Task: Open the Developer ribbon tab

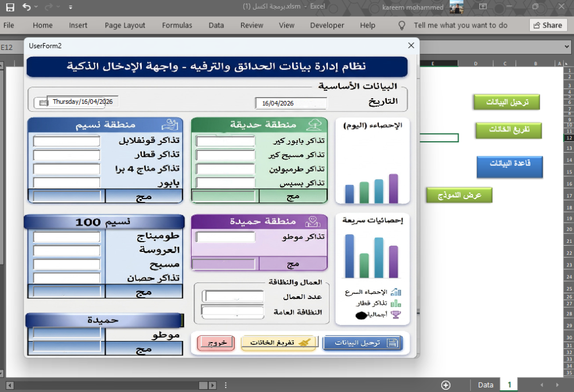Action: click(327, 25)
